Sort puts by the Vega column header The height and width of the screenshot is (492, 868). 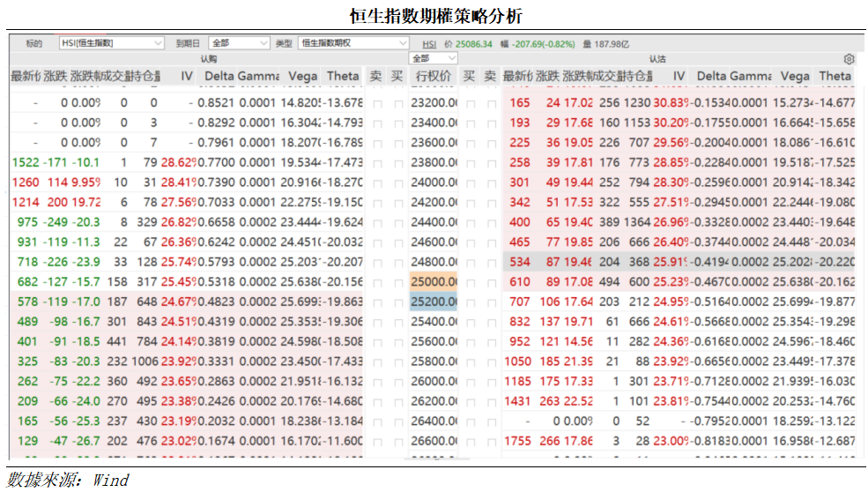coord(794,76)
